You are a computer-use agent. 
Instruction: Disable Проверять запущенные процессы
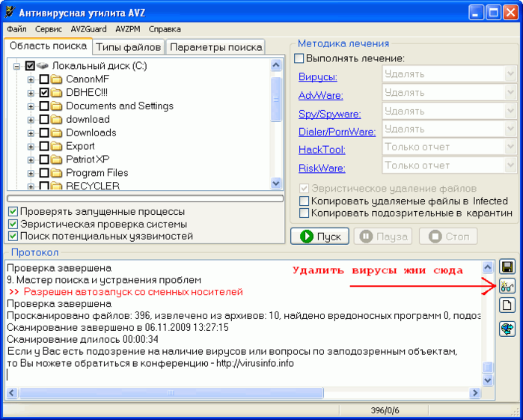coord(13,212)
